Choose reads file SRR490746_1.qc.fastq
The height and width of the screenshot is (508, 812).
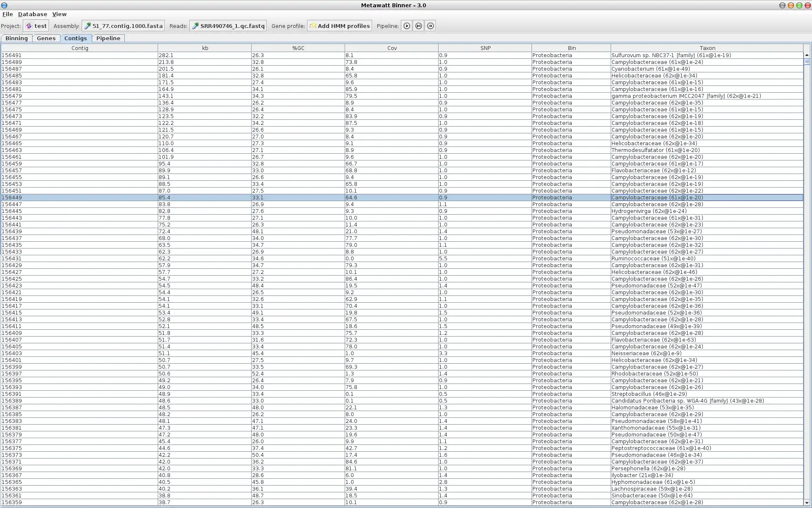point(228,26)
